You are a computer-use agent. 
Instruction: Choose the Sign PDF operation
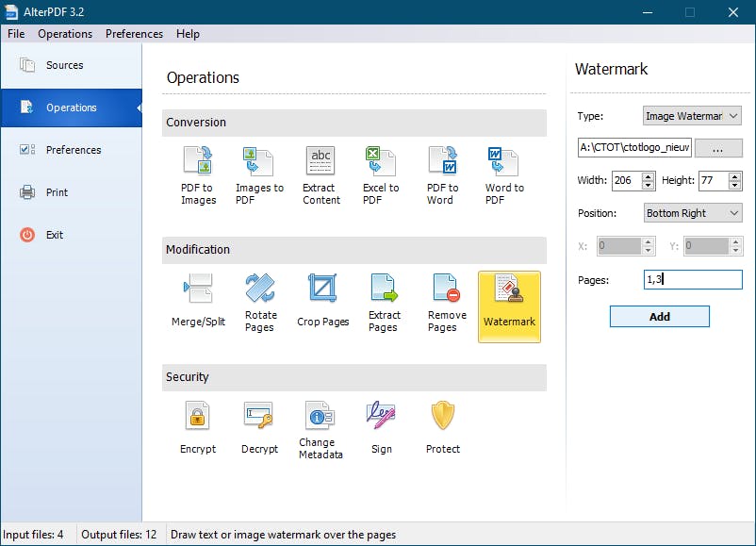382,428
